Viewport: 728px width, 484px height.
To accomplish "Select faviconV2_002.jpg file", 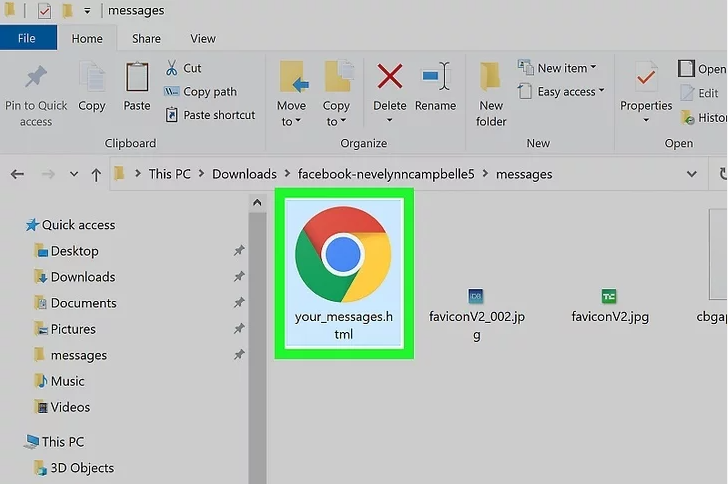I will point(477,314).
